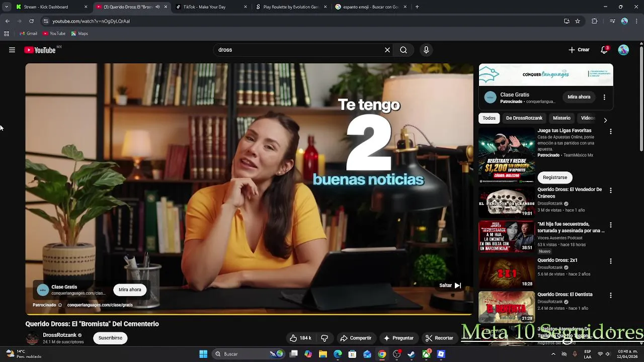
Task: Click the yellow ad progress bar
Action: coord(249,314)
